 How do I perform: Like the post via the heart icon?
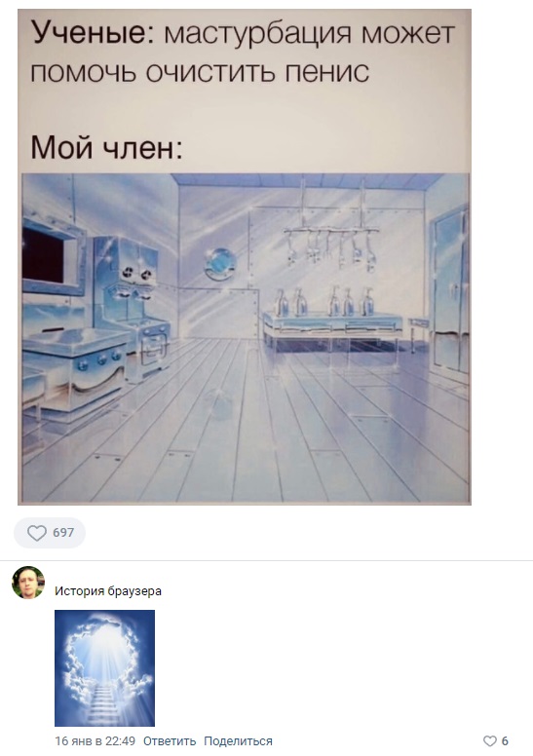pos(37,533)
